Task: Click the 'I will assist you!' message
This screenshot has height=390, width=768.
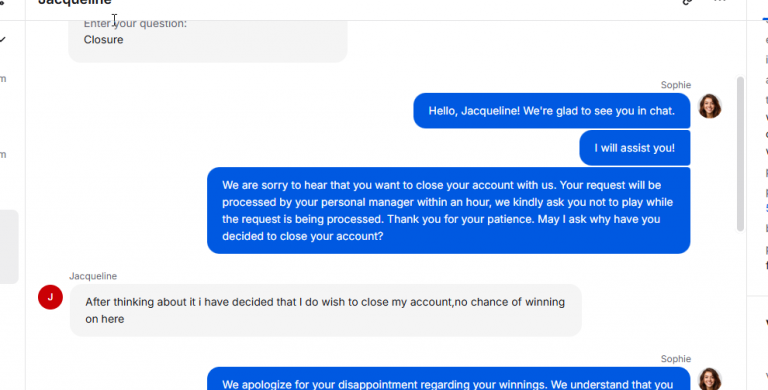Action: point(635,148)
